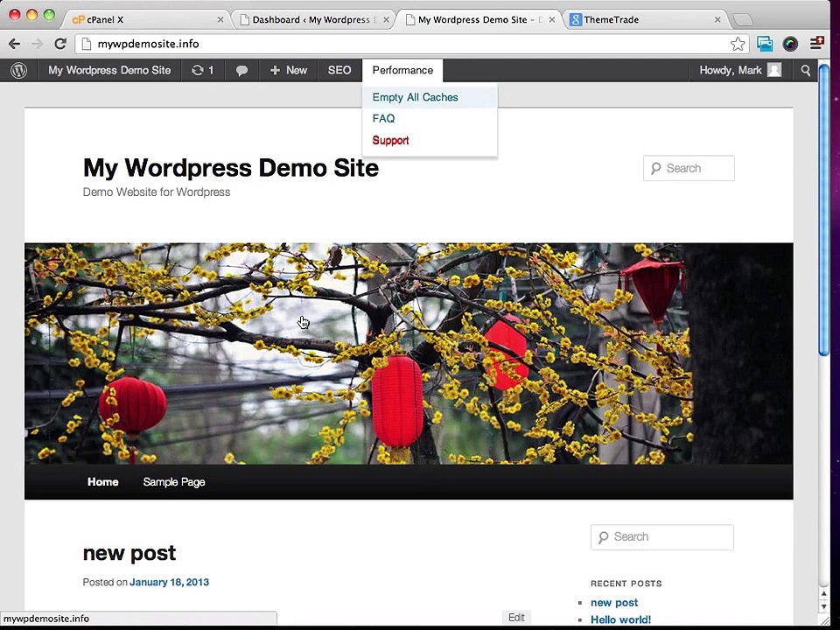Bookmark page with the star icon

pos(738,44)
